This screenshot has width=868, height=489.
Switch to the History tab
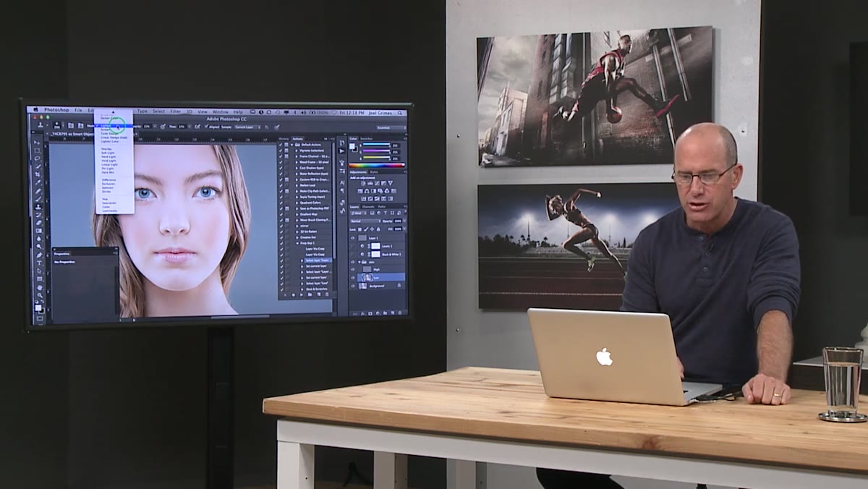click(x=284, y=139)
